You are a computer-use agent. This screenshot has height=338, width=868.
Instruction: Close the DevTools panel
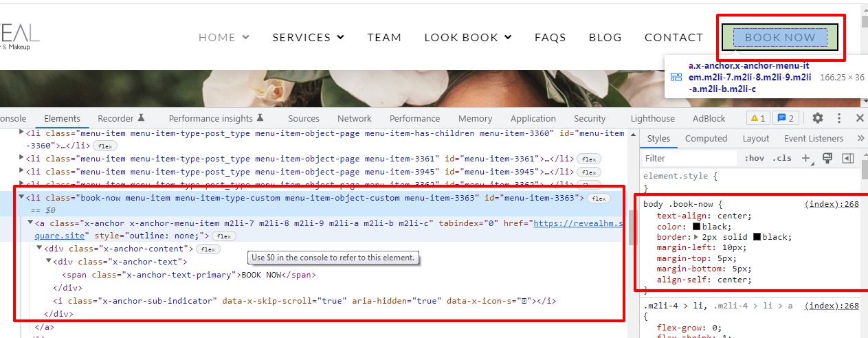(x=859, y=118)
